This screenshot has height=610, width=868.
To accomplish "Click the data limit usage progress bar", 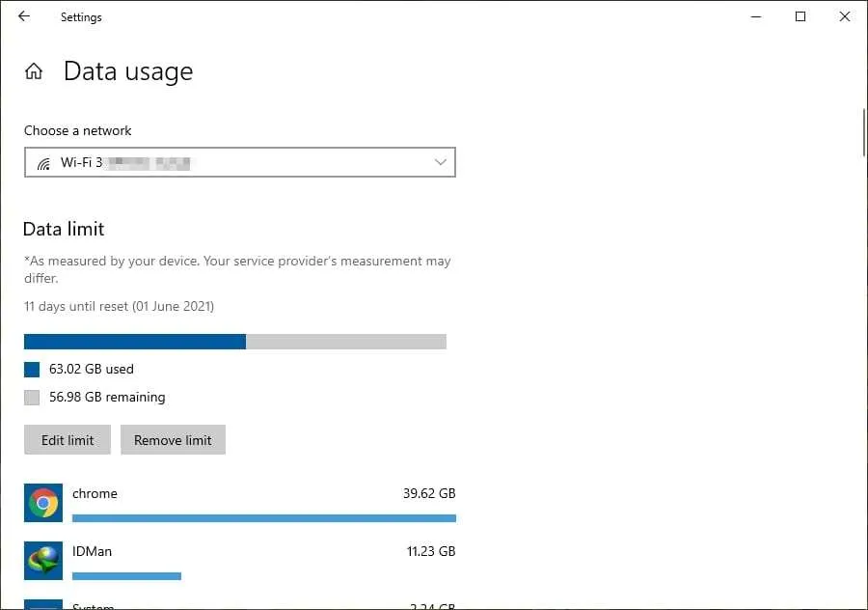I will (235, 342).
